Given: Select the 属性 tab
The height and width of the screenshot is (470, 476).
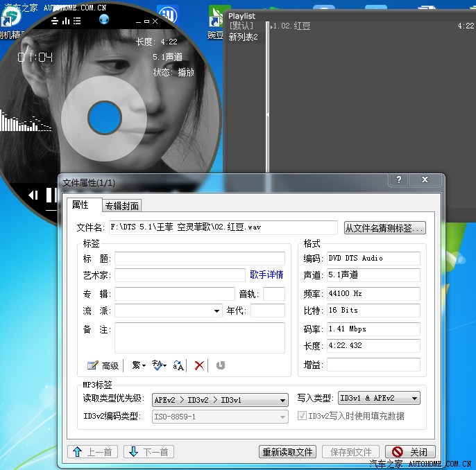Looking at the screenshot, I should coord(81,205).
